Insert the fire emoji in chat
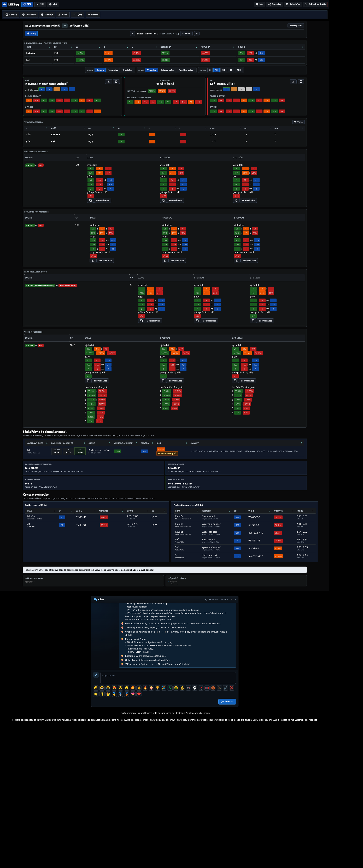Viewport: 363px width, 868px height. pyautogui.click(x=145, y=688)
